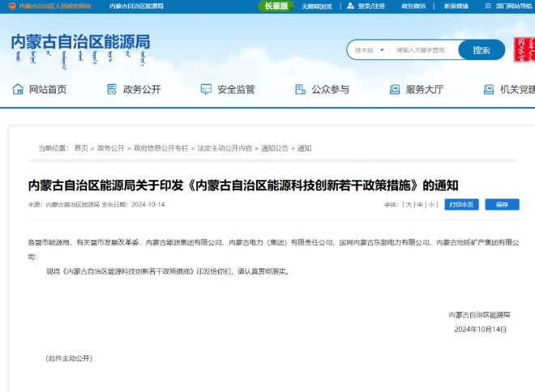The height and width of the screenshot is (392, 535).
Task: Click breadcrumb 通知
Action: click(x=304, y=148)
